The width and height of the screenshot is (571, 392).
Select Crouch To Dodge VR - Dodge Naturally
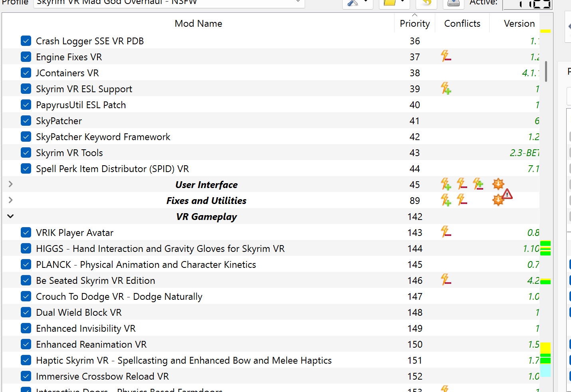click(x=119, y=297)
